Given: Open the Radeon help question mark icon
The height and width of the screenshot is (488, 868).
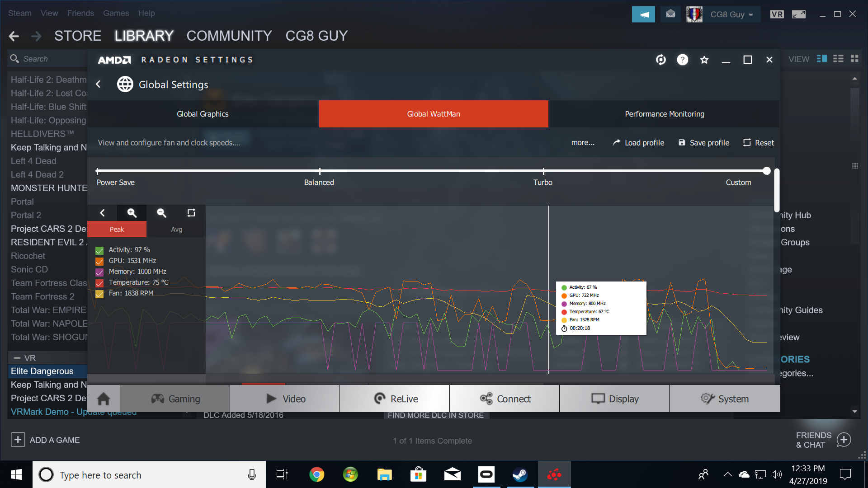Looking at the screenshot, I should click(682, 60).
